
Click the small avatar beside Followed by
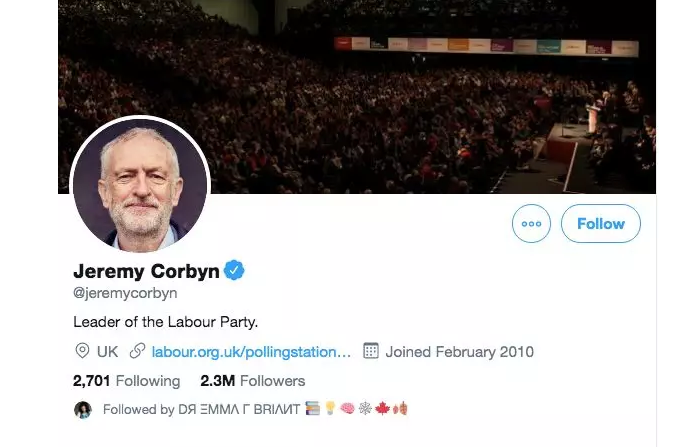pyautogui.click(x=83, y=409)
